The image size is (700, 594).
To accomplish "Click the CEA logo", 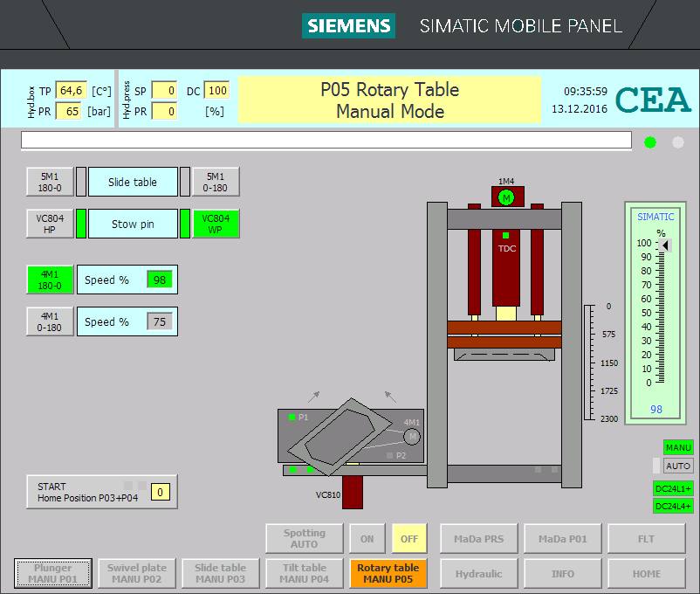I will point(653,100).
